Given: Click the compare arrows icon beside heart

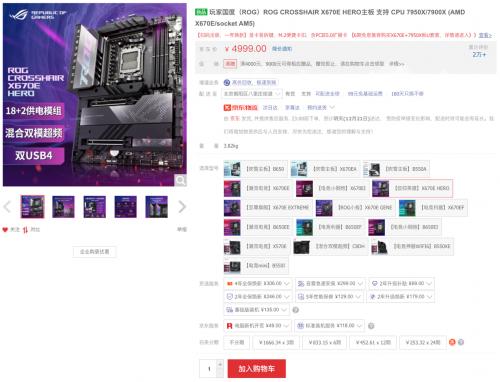Looking at the screenshot, I should coord(25,230).
